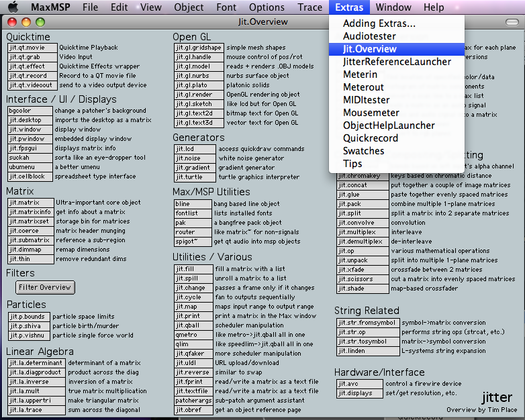The height and width of the screenshot is (420, 525).
Task: Click the jit.qt.grab object box
Action: coord(32,57)
